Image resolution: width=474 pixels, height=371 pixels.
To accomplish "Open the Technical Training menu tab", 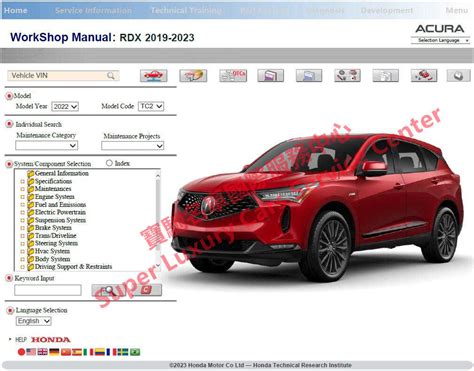I will (x=186, y=11).
